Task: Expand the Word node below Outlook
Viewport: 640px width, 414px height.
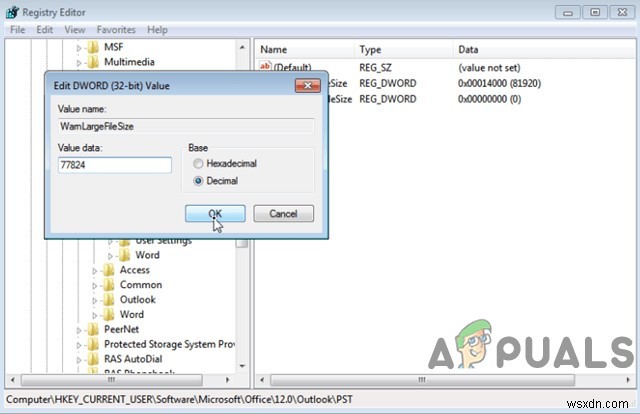Action: click(95, 315)
